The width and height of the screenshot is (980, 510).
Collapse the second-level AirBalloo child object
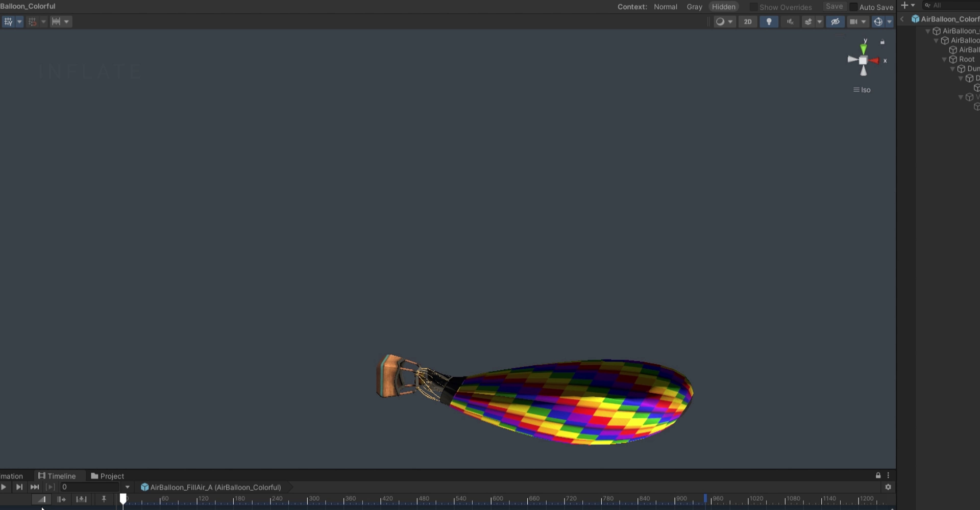coord(936,40)
